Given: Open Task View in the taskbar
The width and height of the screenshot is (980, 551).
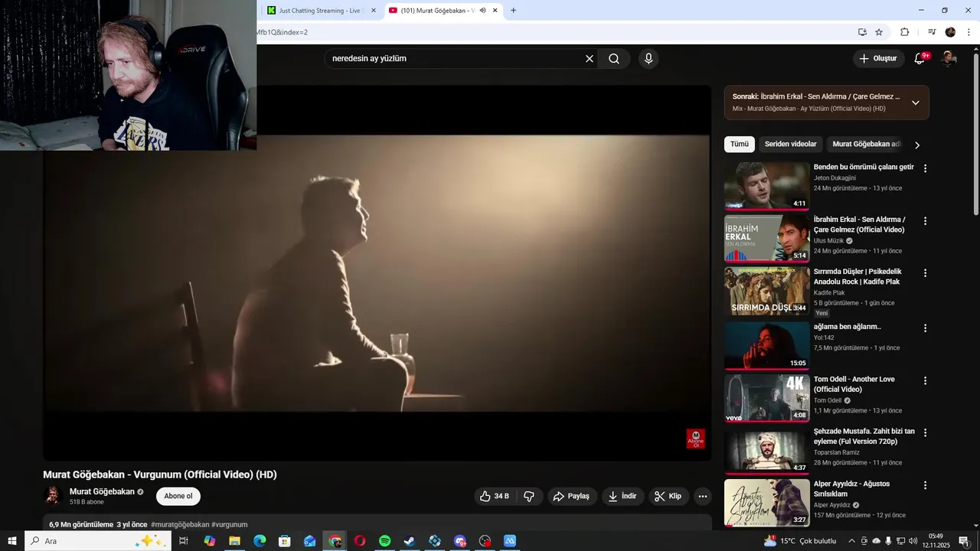Looking at the screenshot, I should coord(184,541).
